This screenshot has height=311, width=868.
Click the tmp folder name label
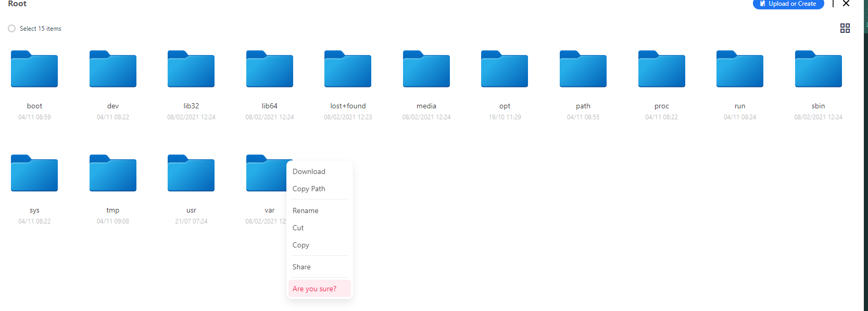click(113, 210)
